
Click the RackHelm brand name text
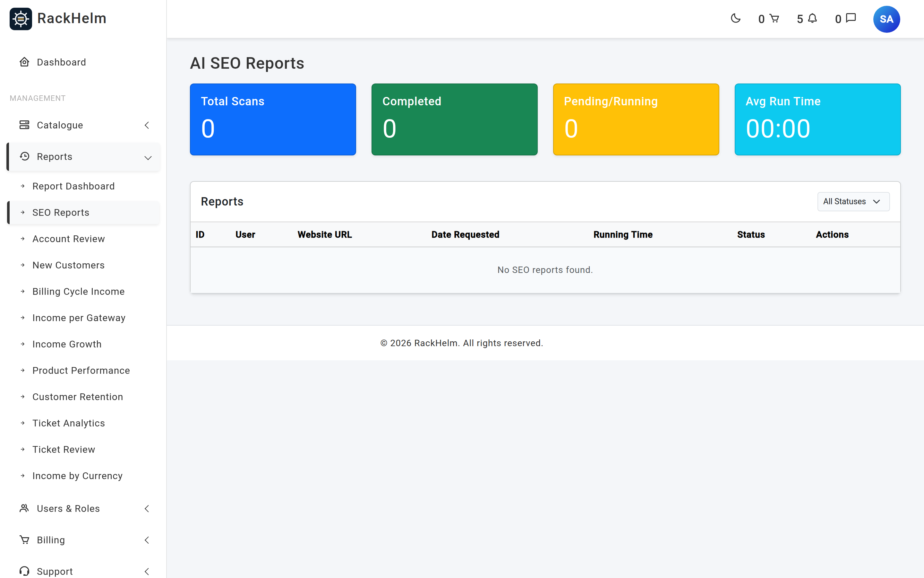coord(72,18)
